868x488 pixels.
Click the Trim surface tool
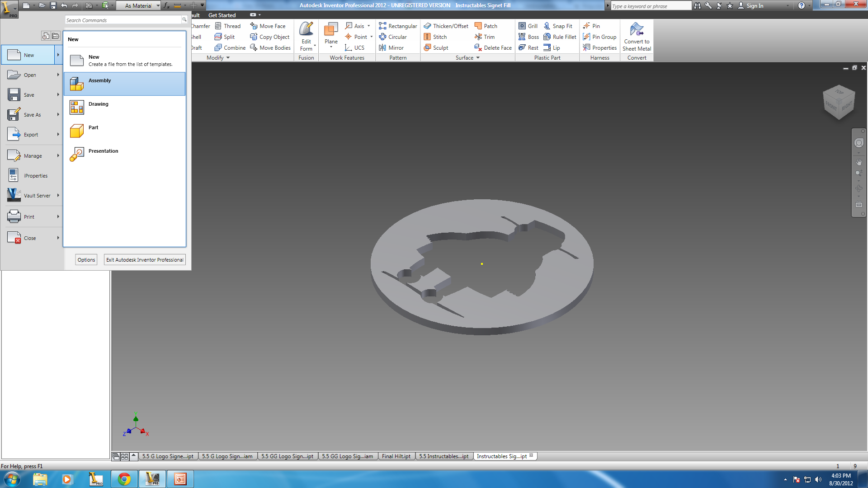pos(485,37)
